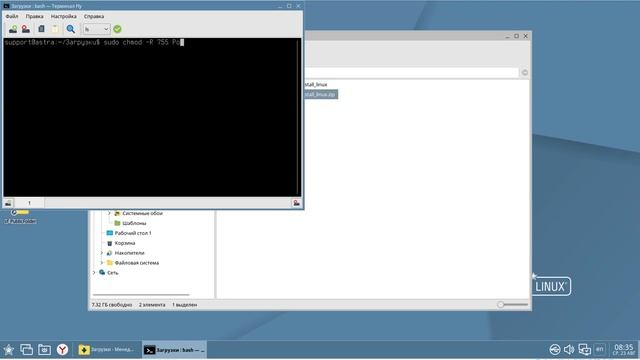This screenshot has height=360, width=640.
Task: Click the '7.32 ГБ свободно' status text
Action: tap(112, 305)
